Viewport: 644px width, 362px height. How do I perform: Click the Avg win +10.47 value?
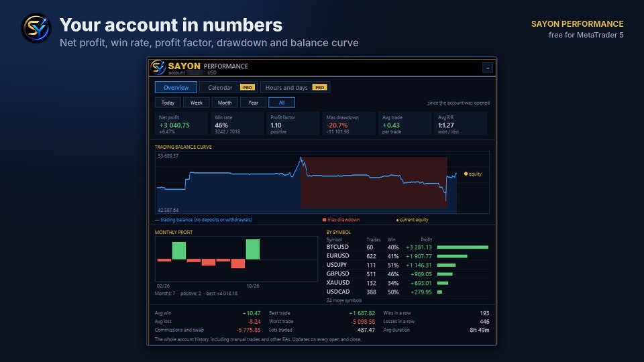252,313
